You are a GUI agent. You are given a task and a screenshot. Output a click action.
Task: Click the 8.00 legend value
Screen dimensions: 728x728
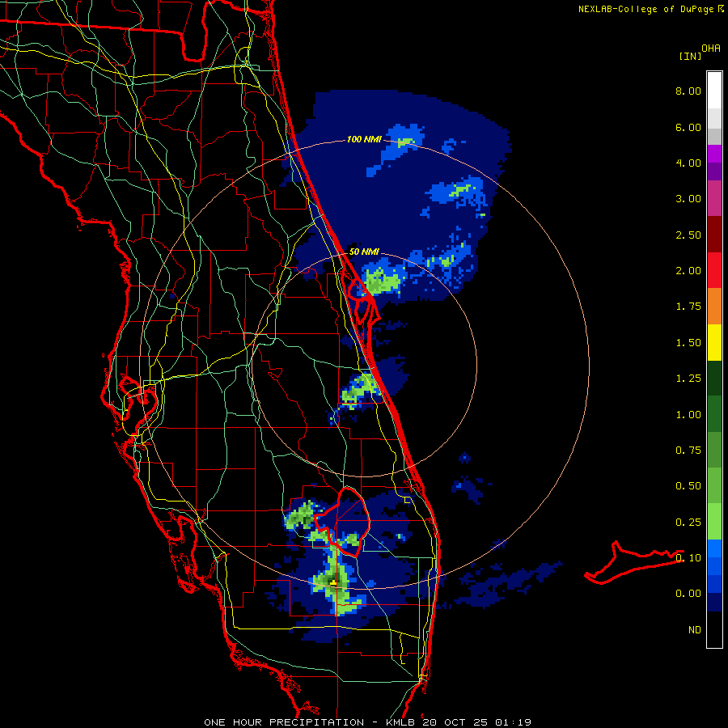(688, 91)
